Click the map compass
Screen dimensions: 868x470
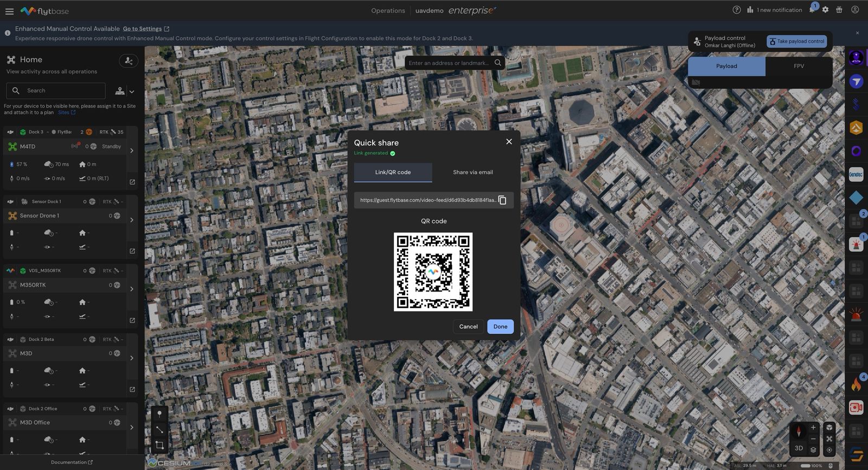click(x=798, y=431)
